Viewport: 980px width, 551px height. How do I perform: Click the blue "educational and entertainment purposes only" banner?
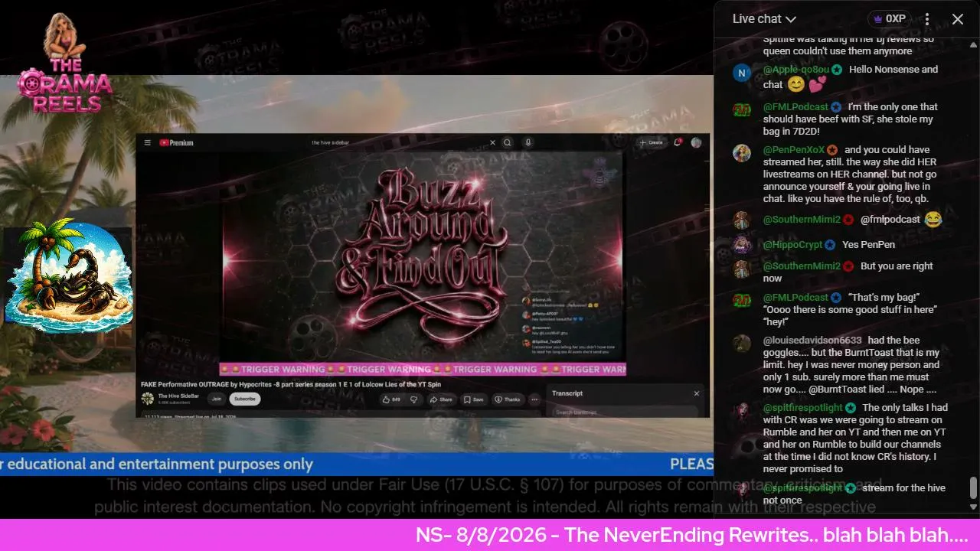[357, 464]
